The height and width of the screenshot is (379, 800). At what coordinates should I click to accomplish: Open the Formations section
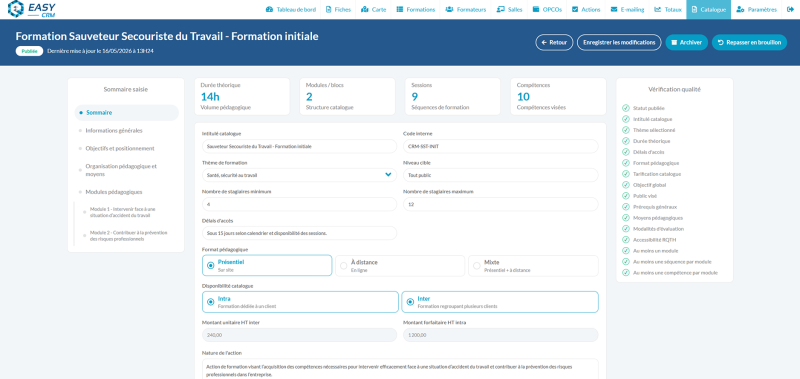[x=416, y=9]
